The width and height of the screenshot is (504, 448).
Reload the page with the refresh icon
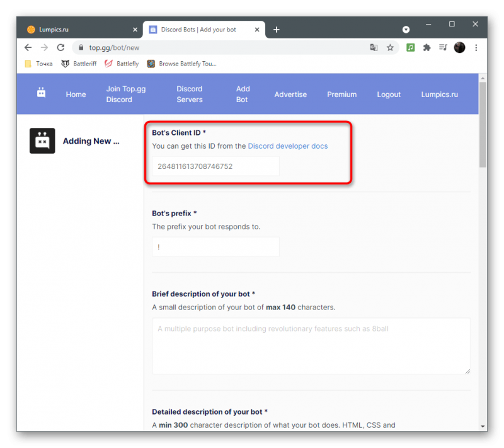(60, 47)
